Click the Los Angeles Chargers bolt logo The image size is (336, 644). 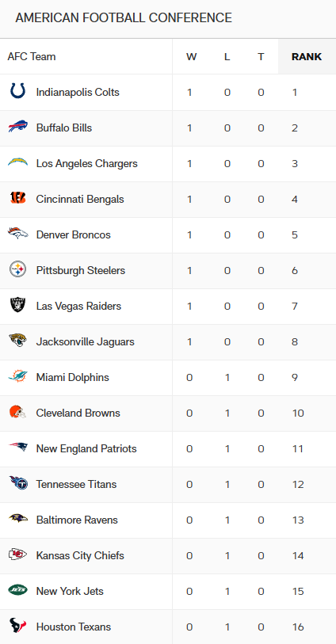click(x=17, y=162)
